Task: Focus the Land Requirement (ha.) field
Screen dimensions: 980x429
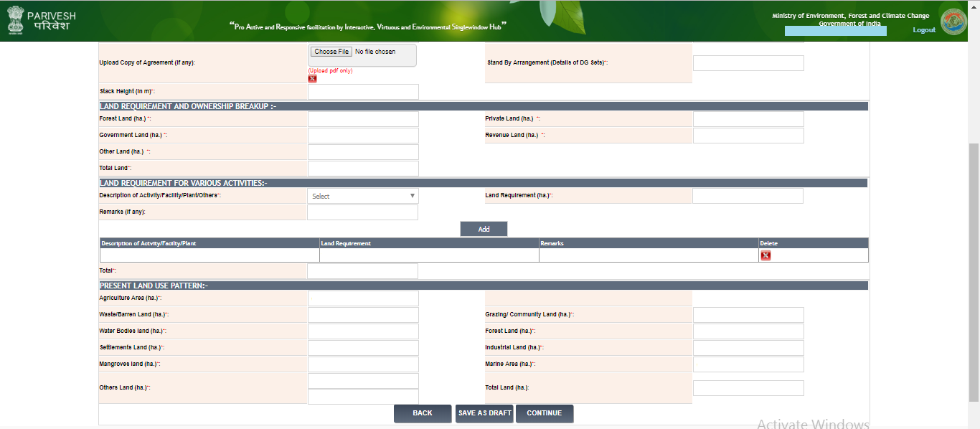Action: [x=748, y=196]
